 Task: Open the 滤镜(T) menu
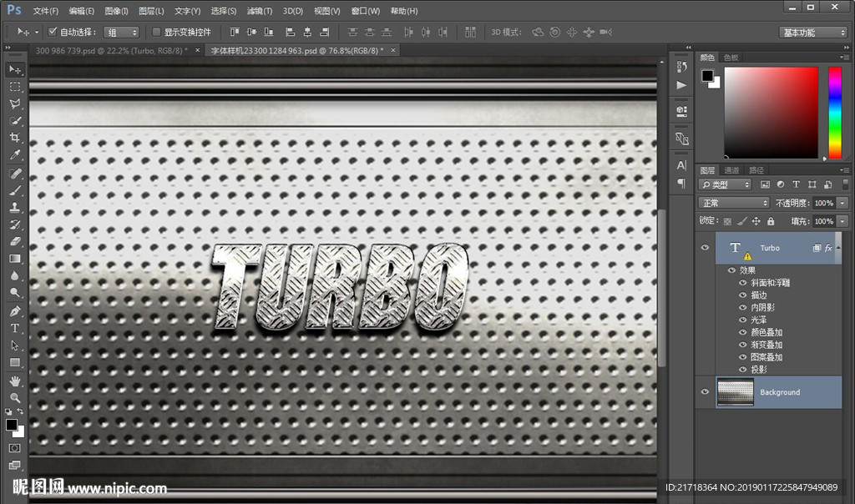(x=260, y=11)
